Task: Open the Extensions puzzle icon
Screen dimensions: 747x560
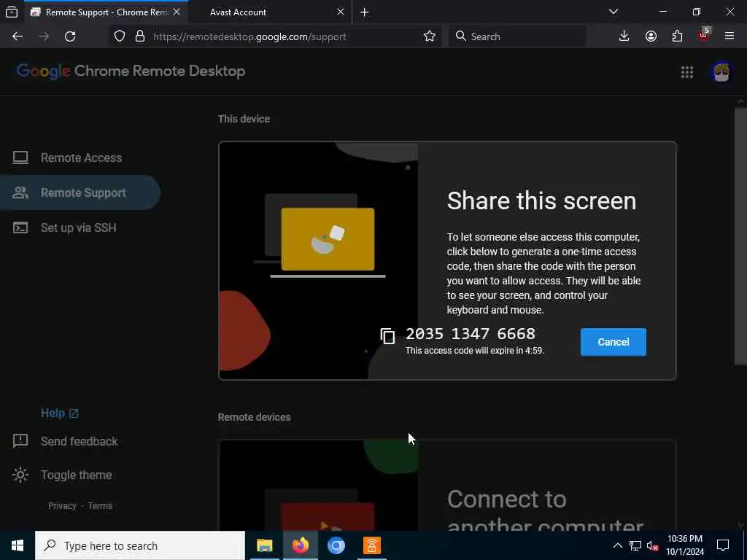Action: point(677,36)
